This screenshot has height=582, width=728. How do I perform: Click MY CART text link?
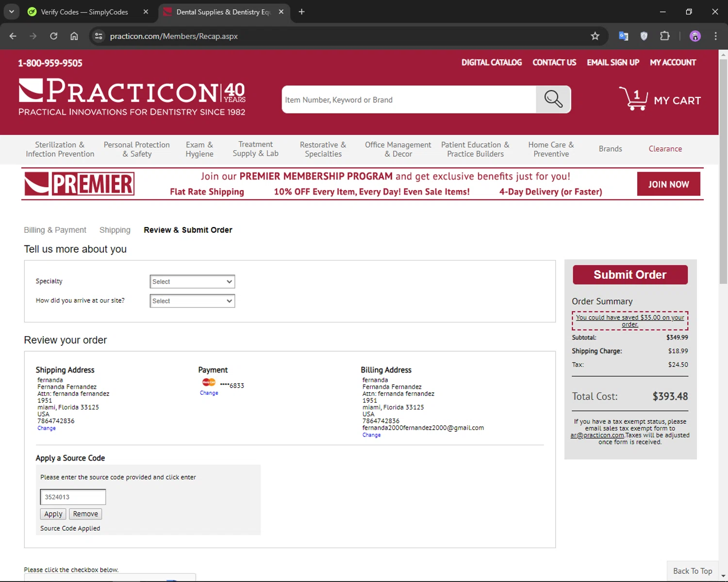pyautogui.click(x=677, y=100)
